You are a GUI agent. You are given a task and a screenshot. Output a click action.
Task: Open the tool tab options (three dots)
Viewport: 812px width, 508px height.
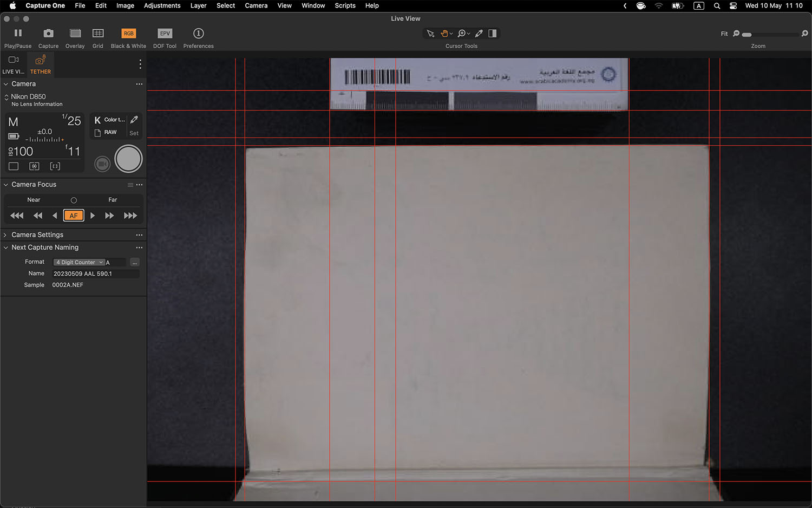coord(140,64)
